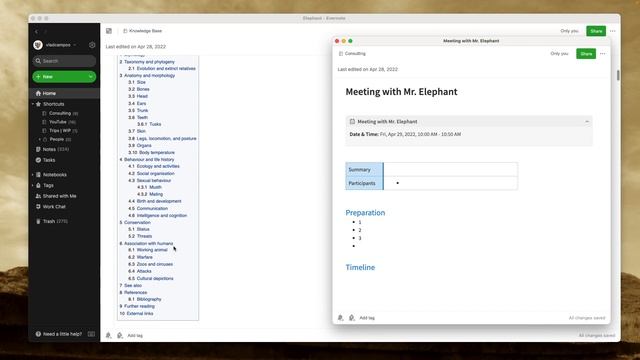Screen dimensions: 640x360
Task: Open Shared with Me
Action: [59, 196]
